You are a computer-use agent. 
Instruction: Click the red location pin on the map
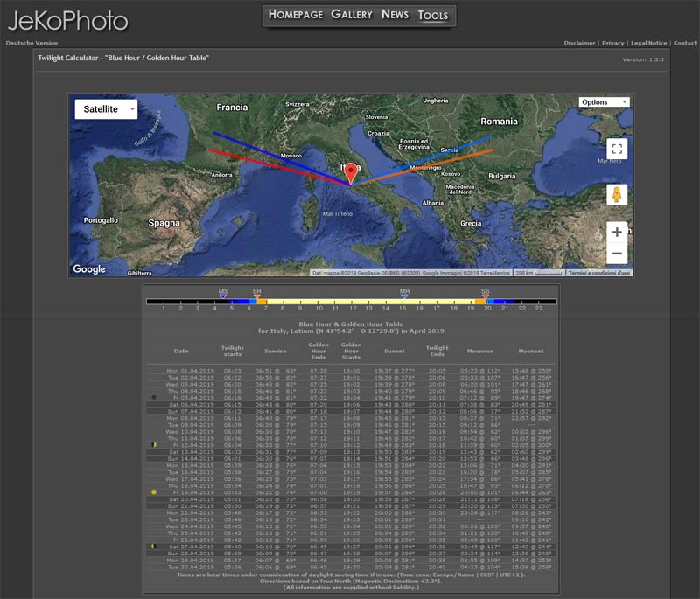click(x=351, y=171)
